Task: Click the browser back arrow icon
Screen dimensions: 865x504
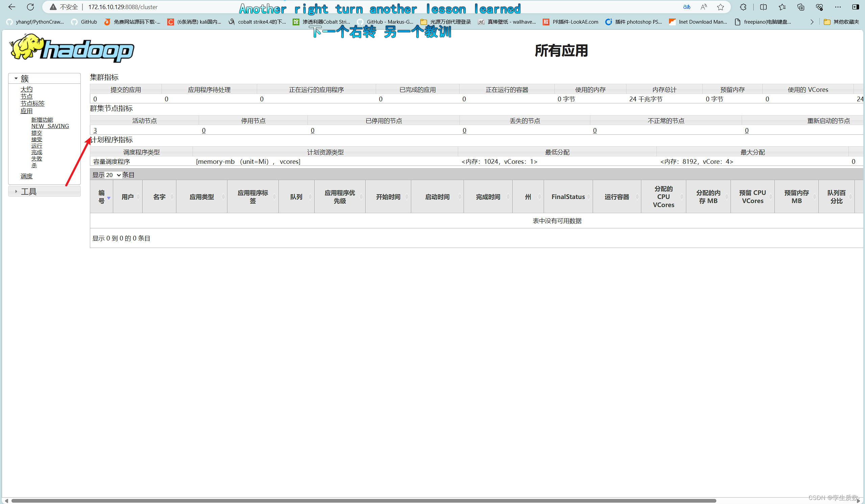Action: pos(12,7)
